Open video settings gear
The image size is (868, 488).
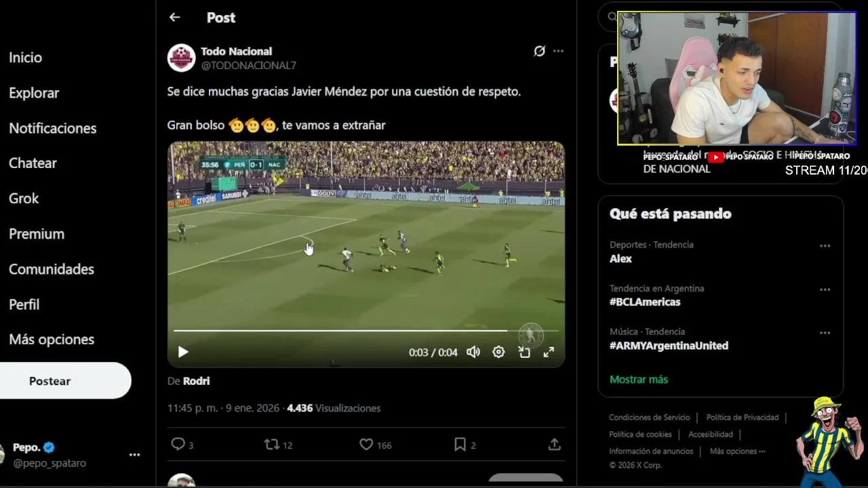click(498, 352)
